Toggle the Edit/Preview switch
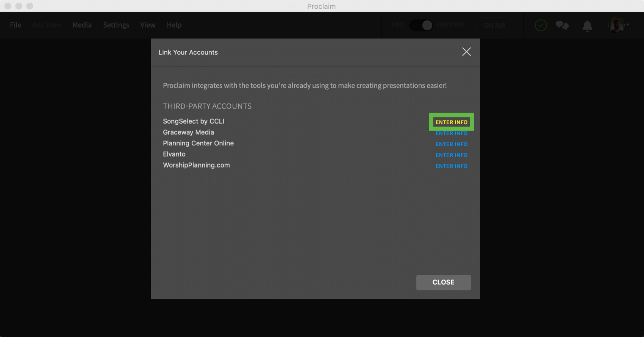 pyautogui.click(x=421, y=25)
